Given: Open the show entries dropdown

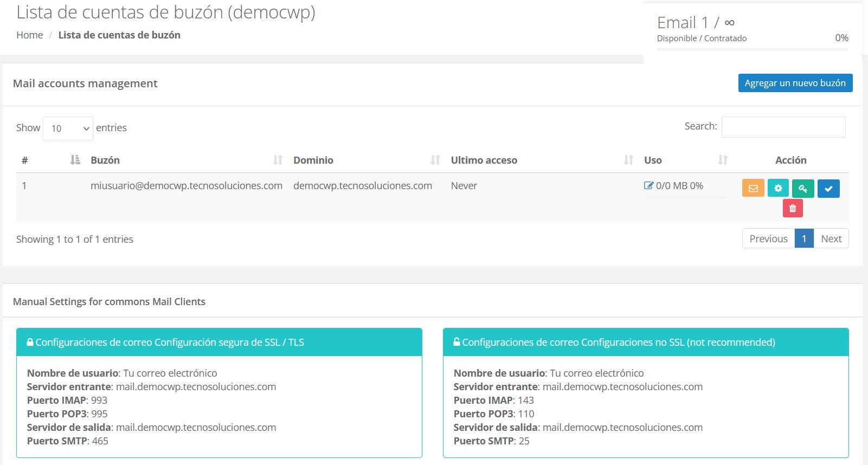Looking at the screenshot, I should pos(68,128).
